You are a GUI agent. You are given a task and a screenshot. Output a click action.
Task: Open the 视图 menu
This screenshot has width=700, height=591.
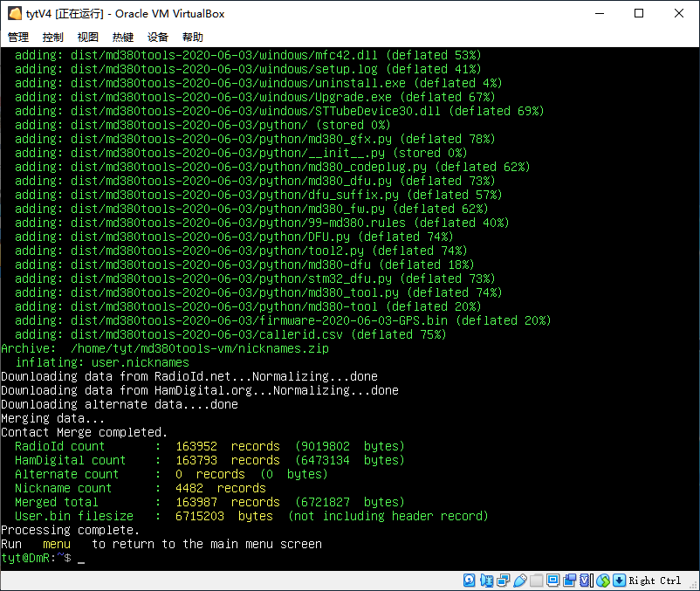[x=88, y=38]
